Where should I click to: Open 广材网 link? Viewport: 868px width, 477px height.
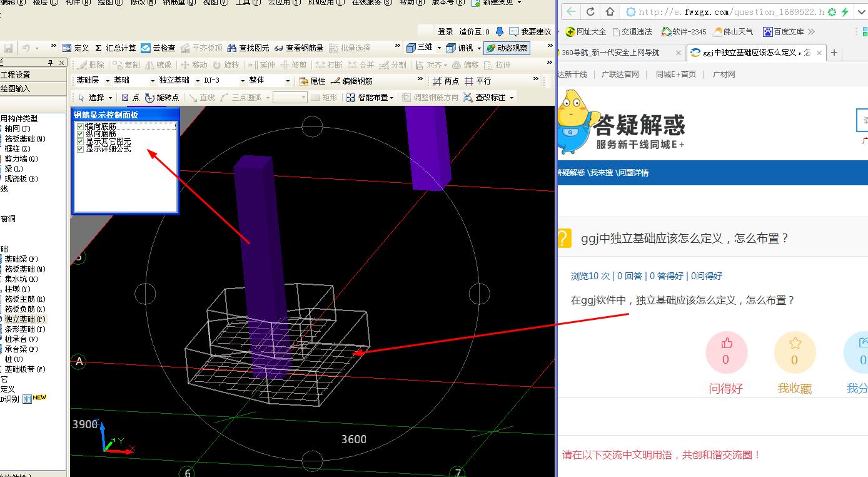pos(724,74)
